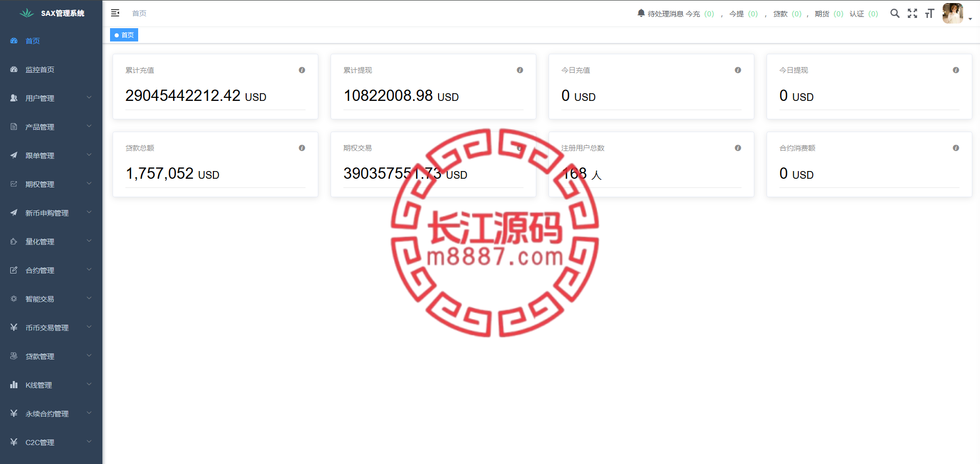Screen dimensions: 980x464
Task: Click the 永续合约管理 yen icon
Action: [14, 413]
